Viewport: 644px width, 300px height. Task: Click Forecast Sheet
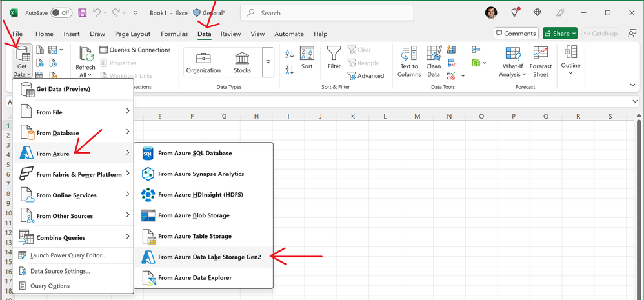(541, 63)
